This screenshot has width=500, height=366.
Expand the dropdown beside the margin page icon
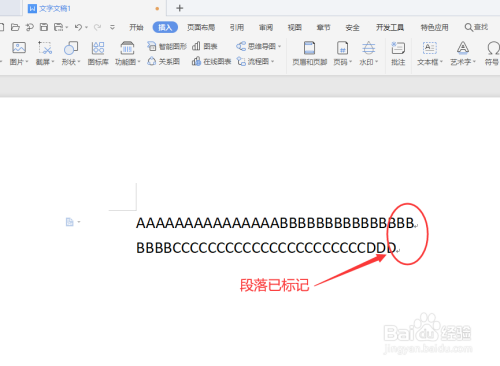(x=79, y=222)
